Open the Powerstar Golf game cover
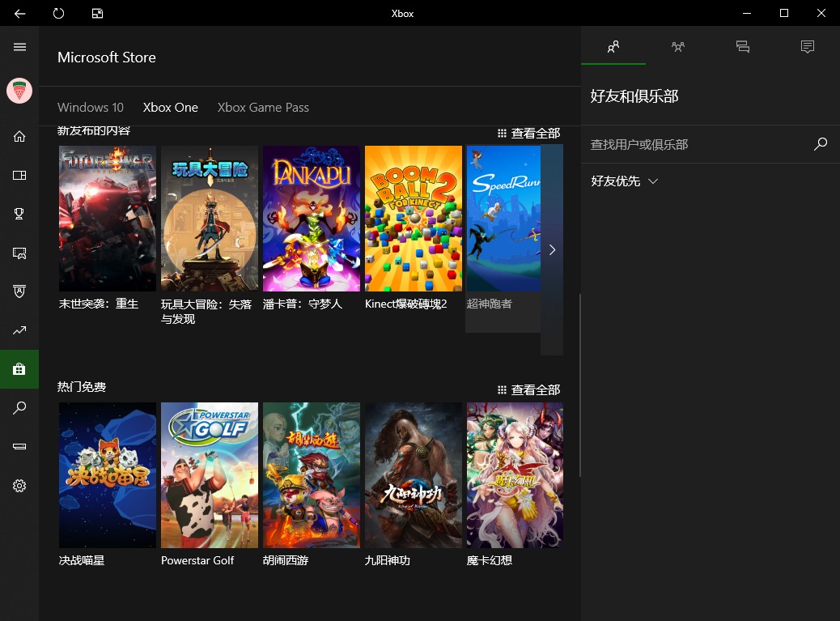Image resolution: width=840 pixels, height=621 pixels. click(210, 475)
